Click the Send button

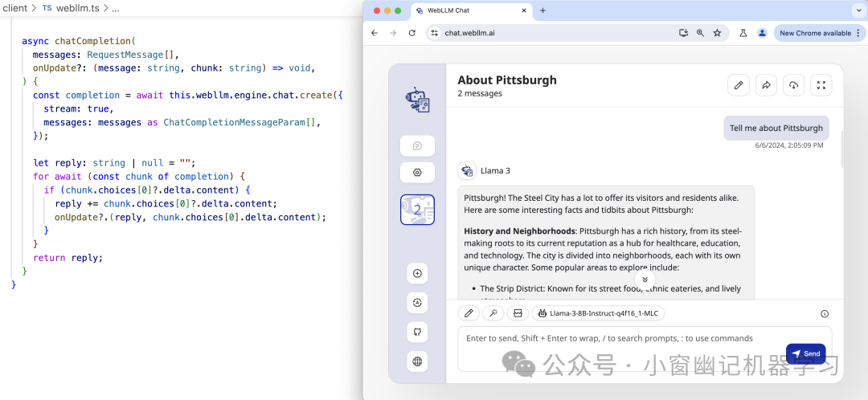click(x=805, y=354)
